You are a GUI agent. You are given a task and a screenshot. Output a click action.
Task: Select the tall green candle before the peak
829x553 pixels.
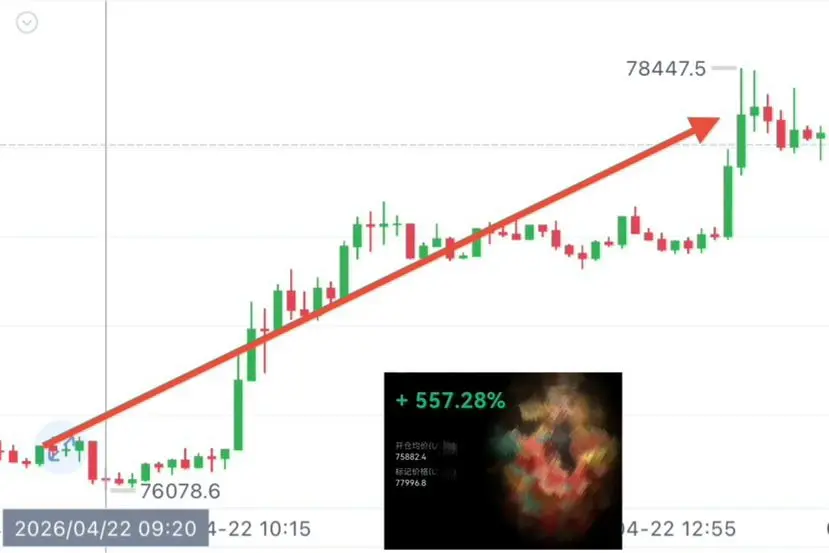pos(728,196)
